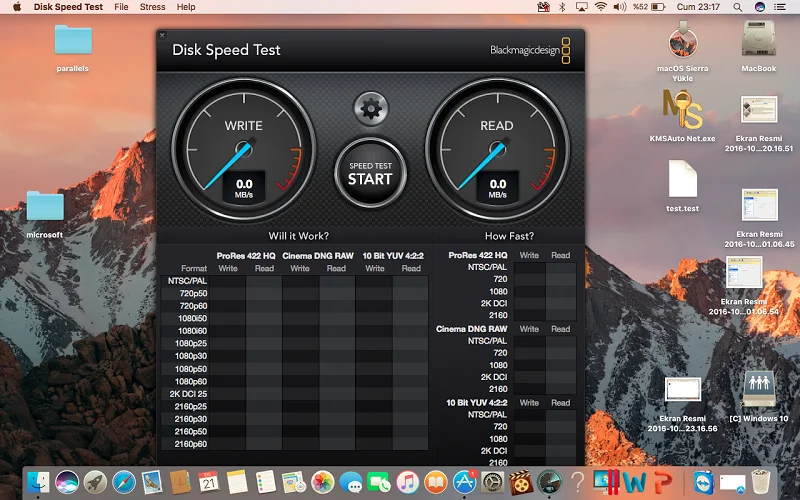Open Spotlight search in menu bar
This screenshot has height=500, width=800.
738,7
